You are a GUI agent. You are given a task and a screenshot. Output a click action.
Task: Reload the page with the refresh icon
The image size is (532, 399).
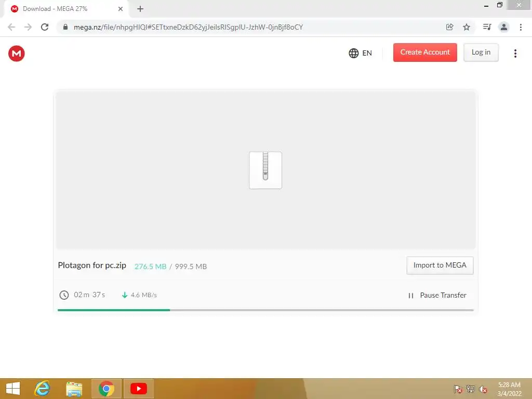tap(45, 27)
